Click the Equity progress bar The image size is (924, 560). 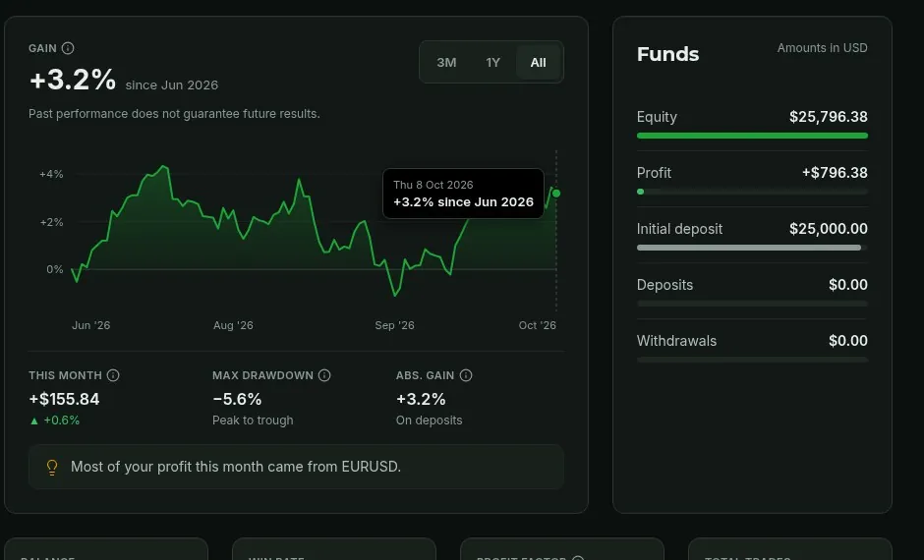752,136
